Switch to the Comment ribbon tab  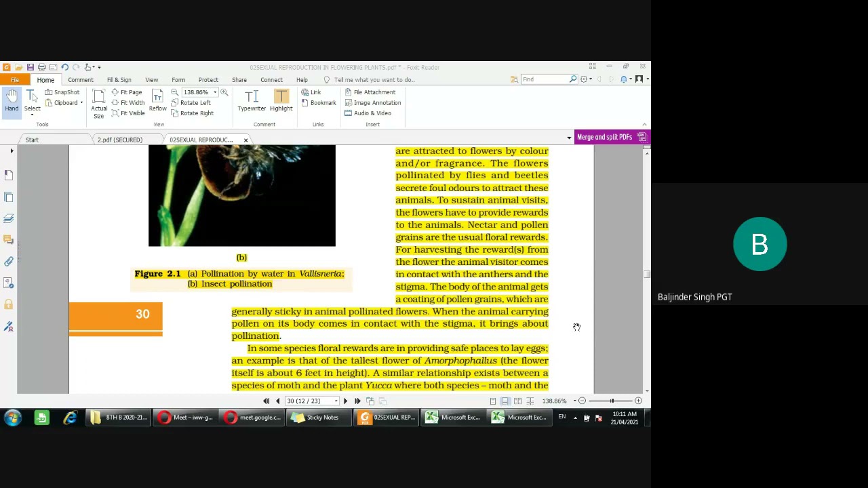(81, 80)
